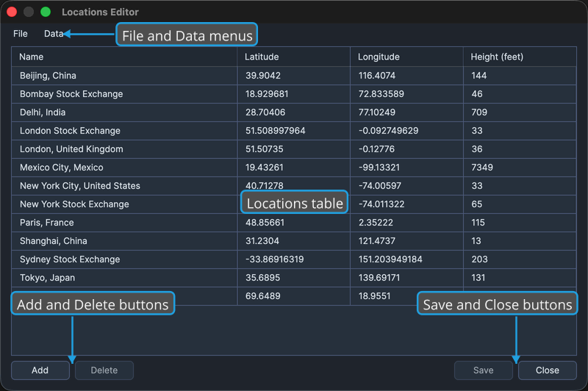Click the Delete button
The height and width of the screenshot is (391, 588).
click(x=104, y=370)
